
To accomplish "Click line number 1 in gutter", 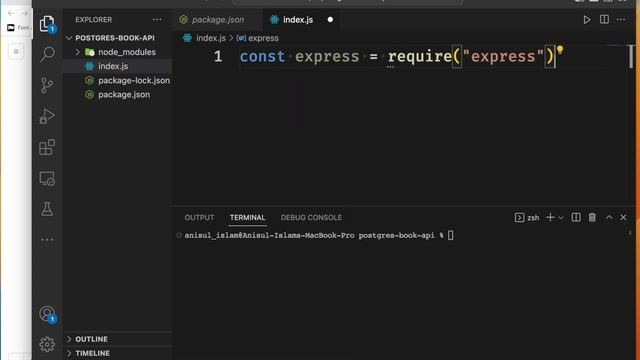I will point(218,56).
